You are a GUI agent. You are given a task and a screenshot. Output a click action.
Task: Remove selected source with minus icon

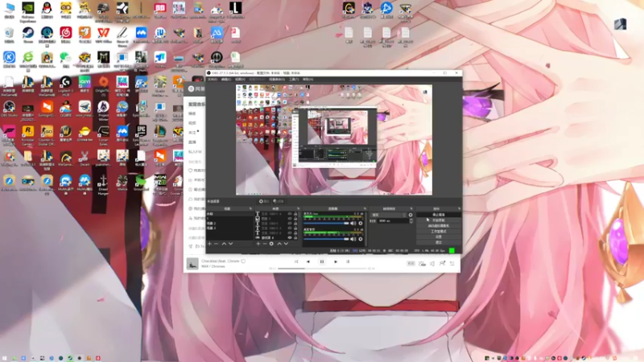tap(265, 244)
